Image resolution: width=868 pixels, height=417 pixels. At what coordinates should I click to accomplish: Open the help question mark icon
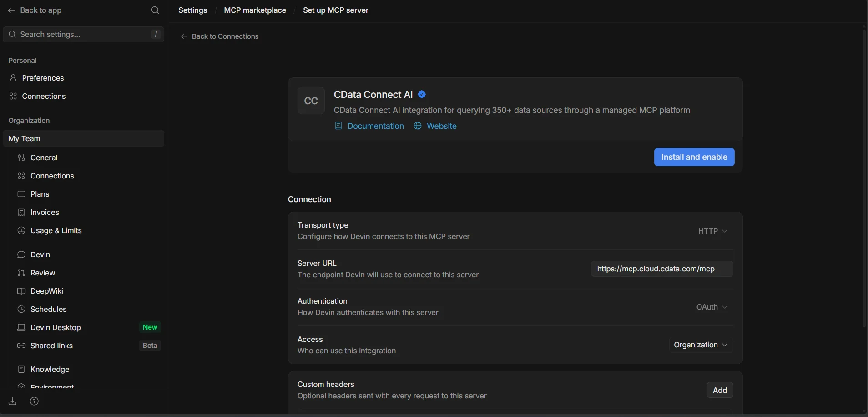(x=34, y=401)
